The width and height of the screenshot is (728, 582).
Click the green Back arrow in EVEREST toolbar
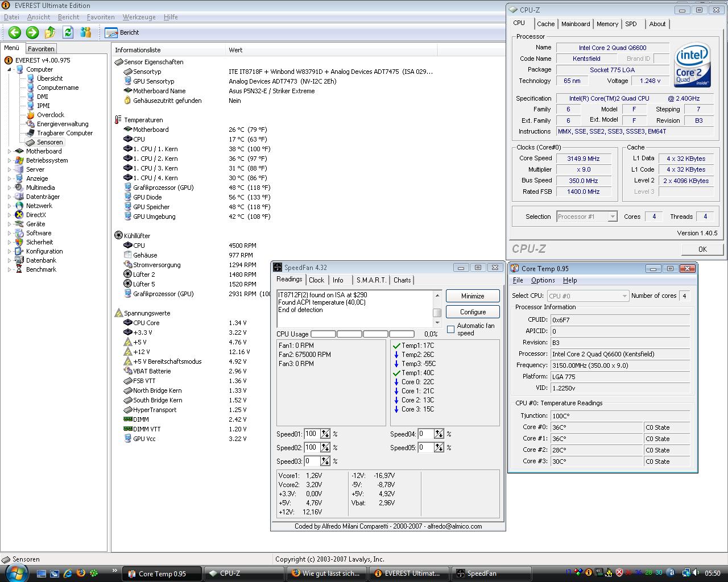(x=15, y=32)
